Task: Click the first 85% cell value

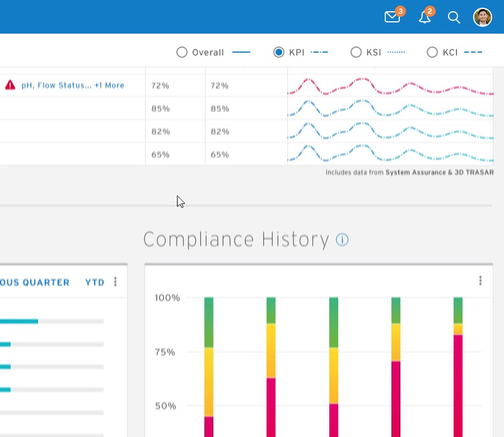Action: point(160,109)
